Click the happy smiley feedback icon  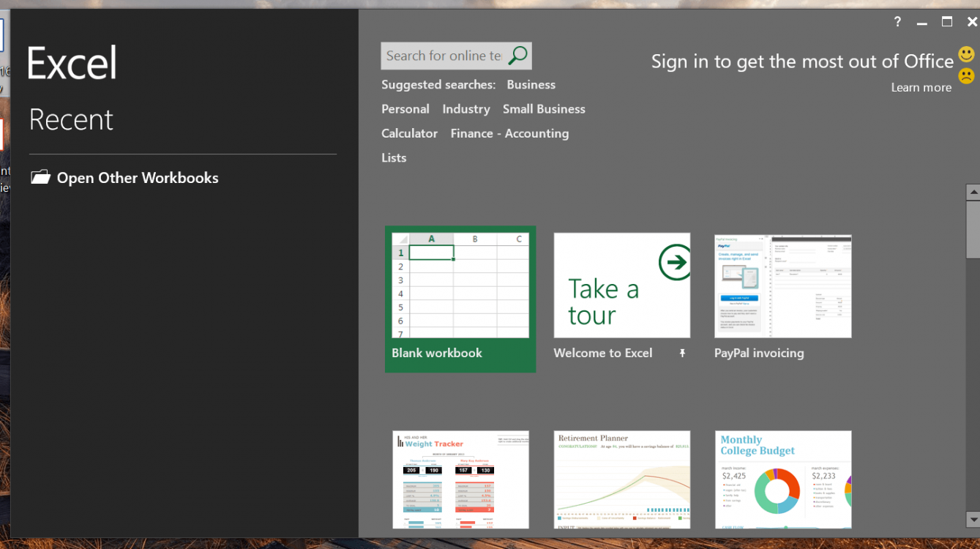[x=967, y=54]
